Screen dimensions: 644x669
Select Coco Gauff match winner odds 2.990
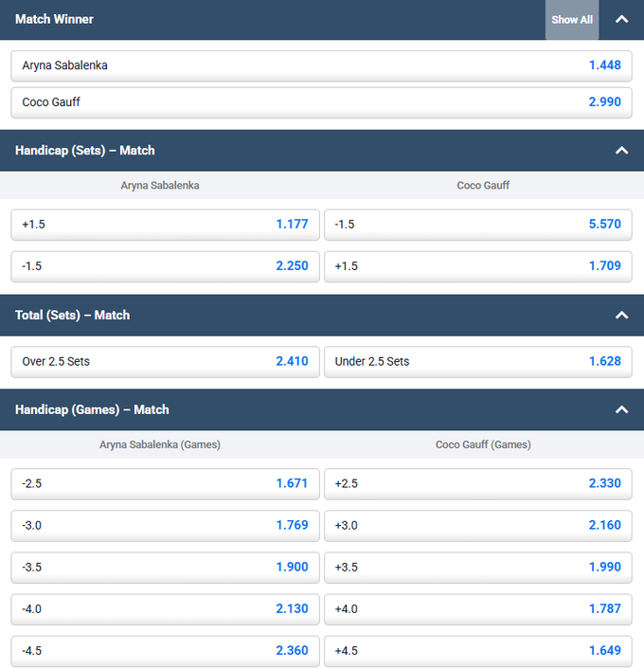click(321, 101)
